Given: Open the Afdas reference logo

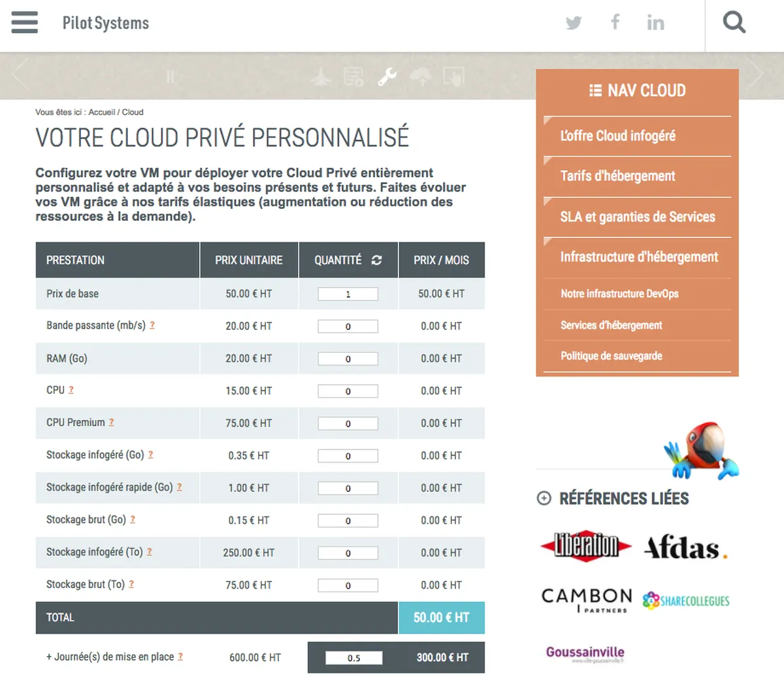Looking at the screenshot, I should click(686, 547).
